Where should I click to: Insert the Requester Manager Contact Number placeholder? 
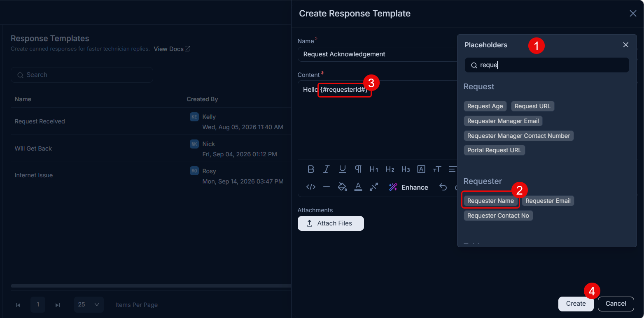point(519,136)
